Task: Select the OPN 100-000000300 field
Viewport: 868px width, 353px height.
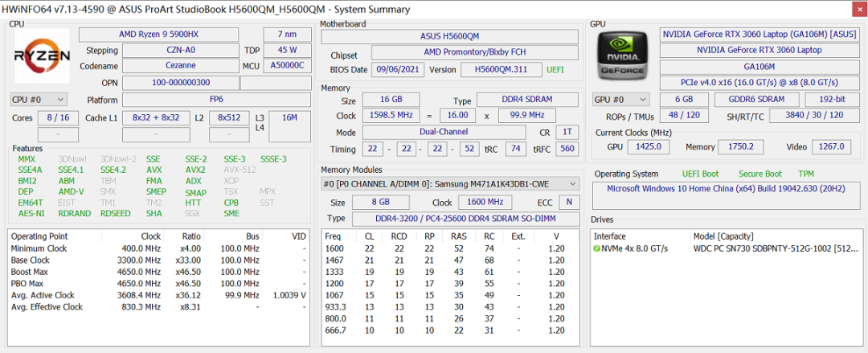Action: [x=181, y=83]
